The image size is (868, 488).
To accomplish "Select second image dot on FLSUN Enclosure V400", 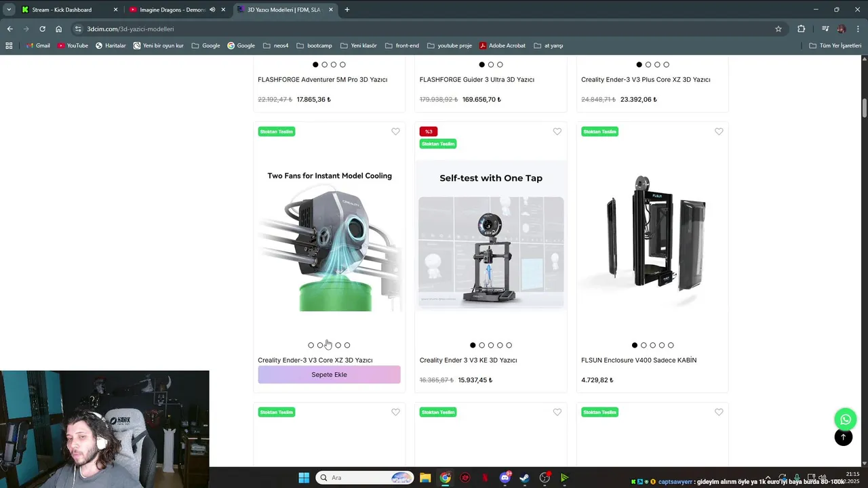I will tap(644, 345).
